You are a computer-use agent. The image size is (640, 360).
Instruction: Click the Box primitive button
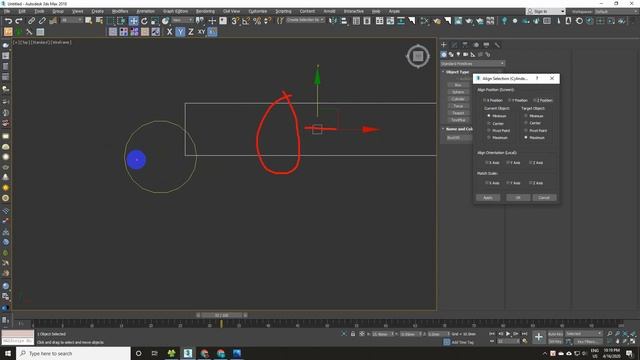(x=458, y=85)
